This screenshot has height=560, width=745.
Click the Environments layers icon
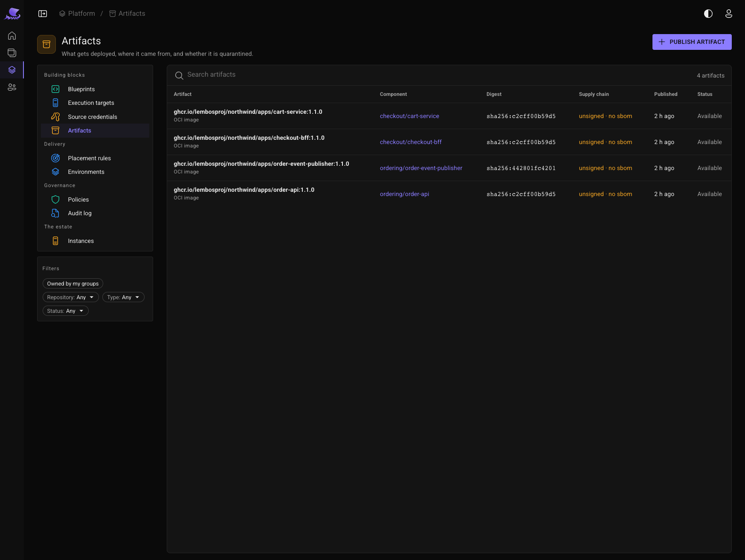[55, 172]
